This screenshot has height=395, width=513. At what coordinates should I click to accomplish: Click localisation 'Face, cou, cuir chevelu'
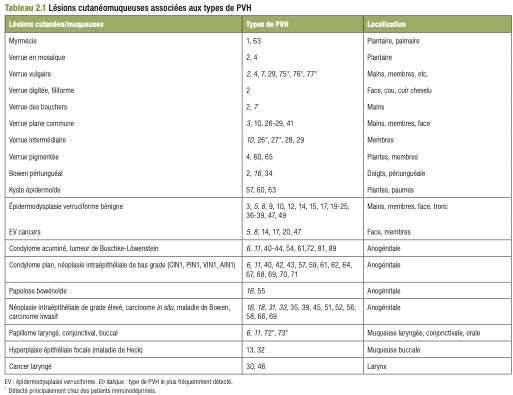point(399,90)
